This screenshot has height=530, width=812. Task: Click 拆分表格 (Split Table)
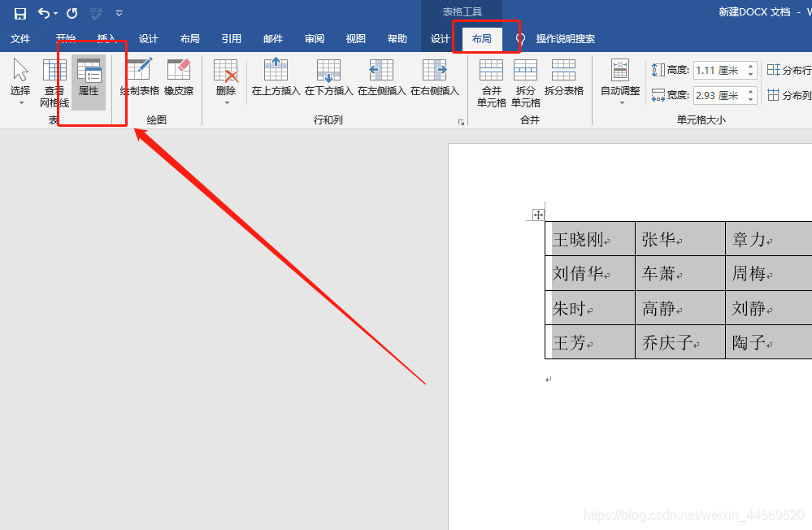(564, 78)
